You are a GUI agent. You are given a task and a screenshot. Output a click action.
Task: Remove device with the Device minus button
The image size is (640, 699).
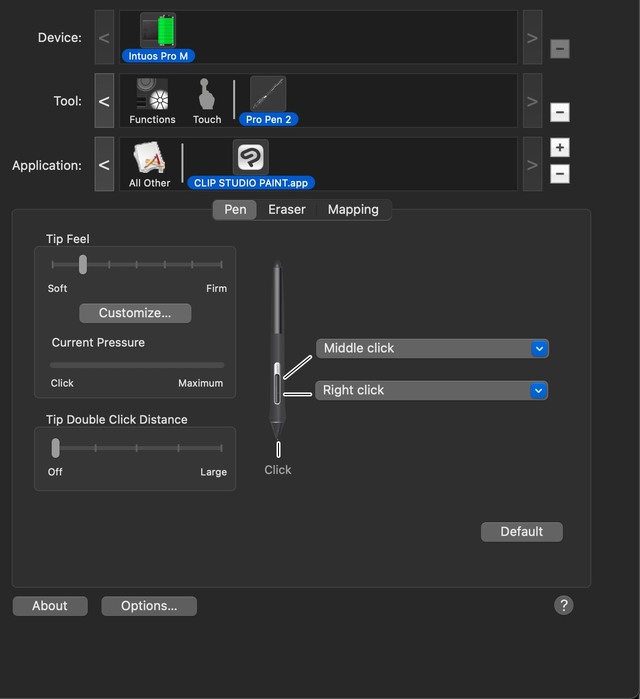(560, 49)
